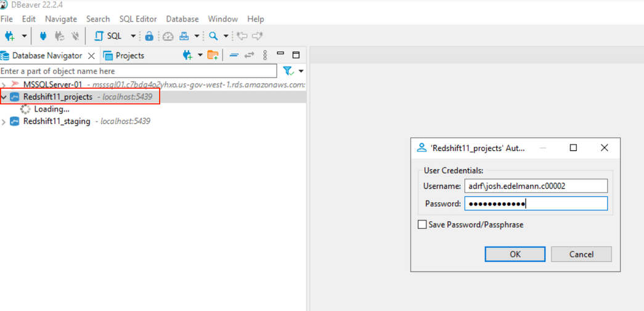Maximize the Database Navigator panel

click(296, 55)
